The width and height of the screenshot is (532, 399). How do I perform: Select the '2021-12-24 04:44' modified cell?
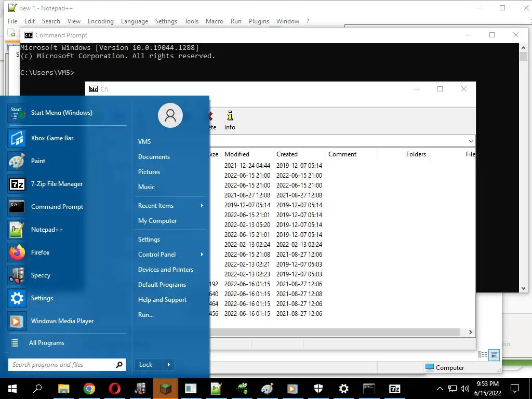click(247, 166)
